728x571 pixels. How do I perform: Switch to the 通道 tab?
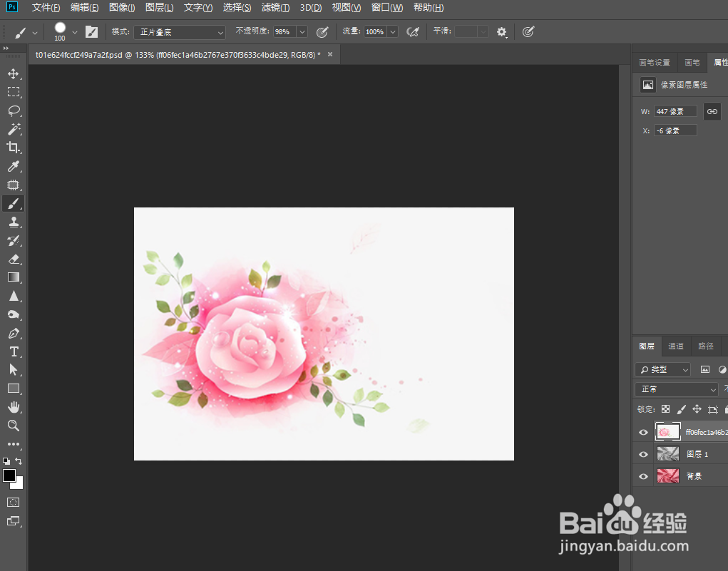(675, 346)
